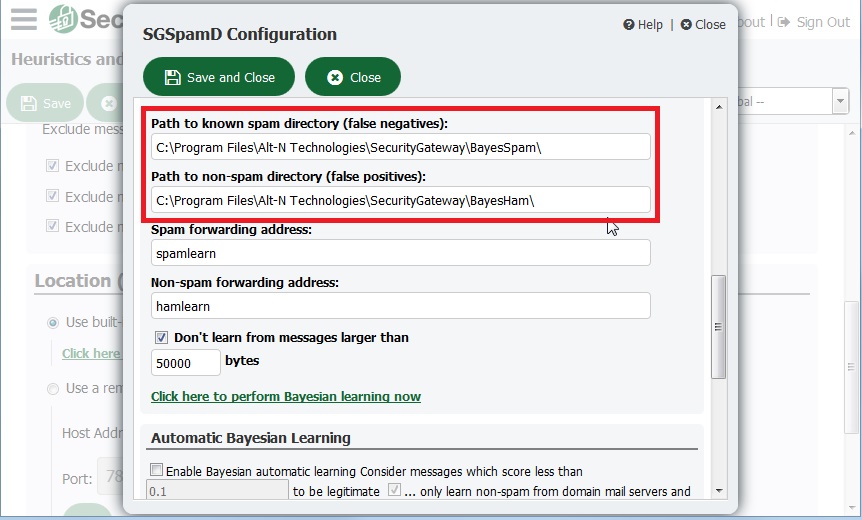Click the dialog vertical scrollbar thumb

click(719, 327)
